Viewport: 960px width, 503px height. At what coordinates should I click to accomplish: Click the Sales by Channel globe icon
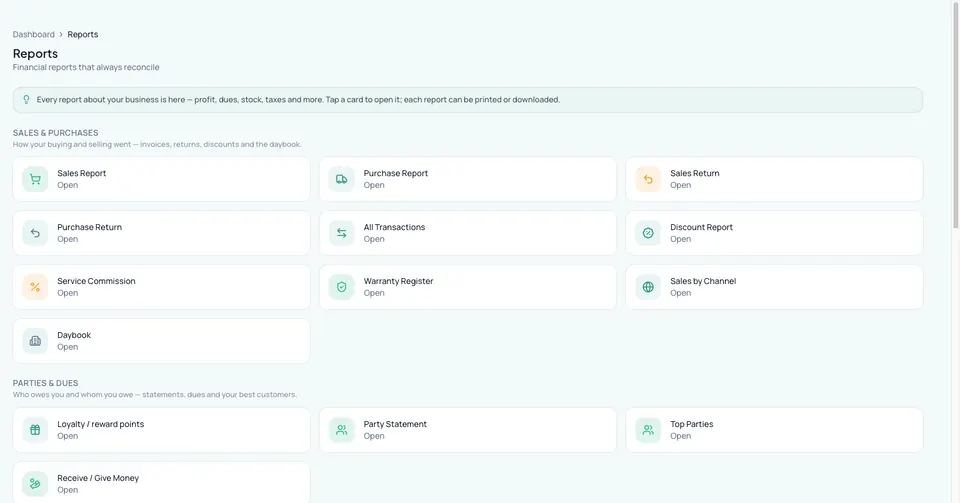pos(648,287)
